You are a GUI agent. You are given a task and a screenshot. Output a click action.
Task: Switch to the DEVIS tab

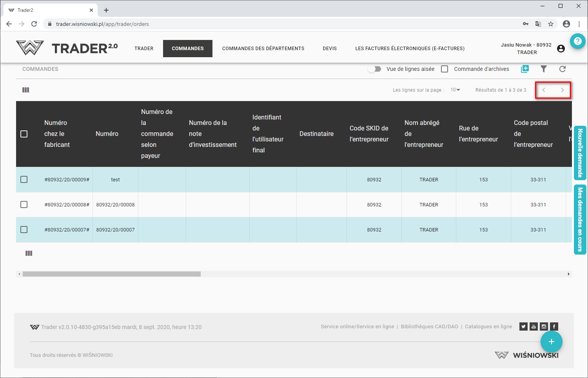pyautogui.click(x=330, y=49)
